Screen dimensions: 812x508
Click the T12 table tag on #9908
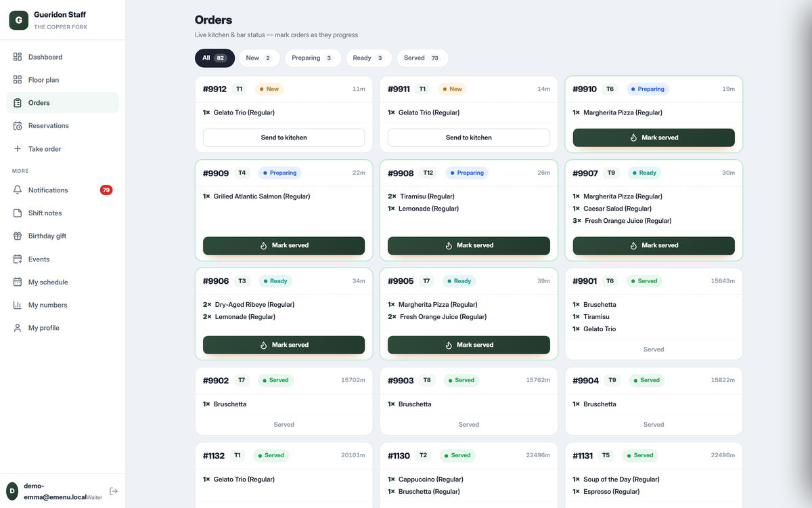point(428,173)
